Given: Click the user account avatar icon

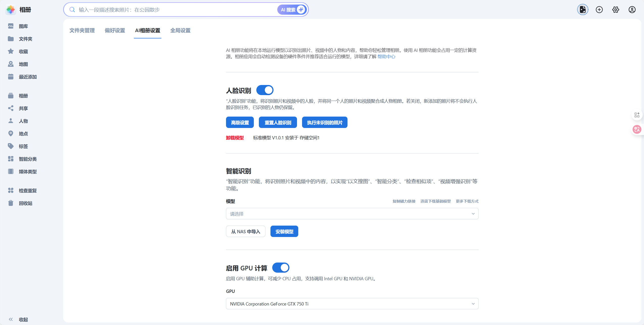Looking at the screenshot, I should click(632, 10).
